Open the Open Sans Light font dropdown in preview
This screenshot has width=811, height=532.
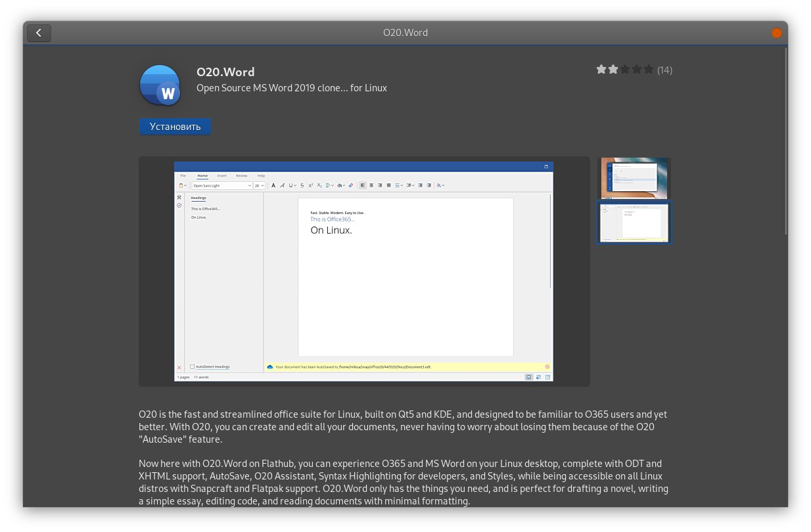222,186
